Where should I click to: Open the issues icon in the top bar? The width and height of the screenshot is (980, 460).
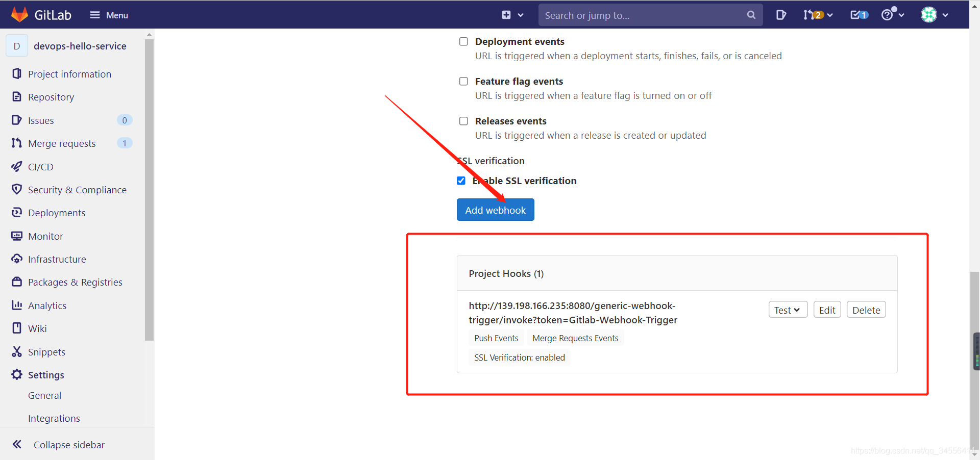click(781, 15)
